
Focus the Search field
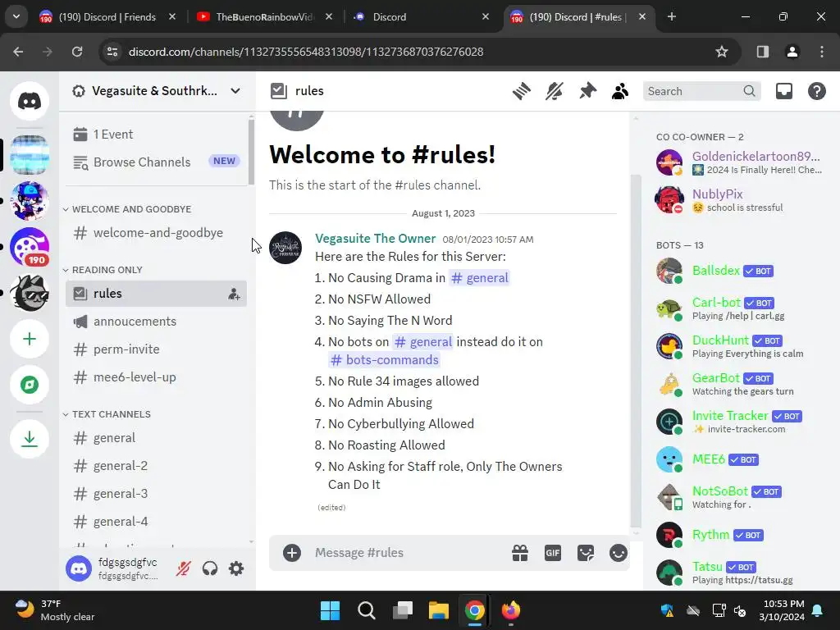(702, 91)
